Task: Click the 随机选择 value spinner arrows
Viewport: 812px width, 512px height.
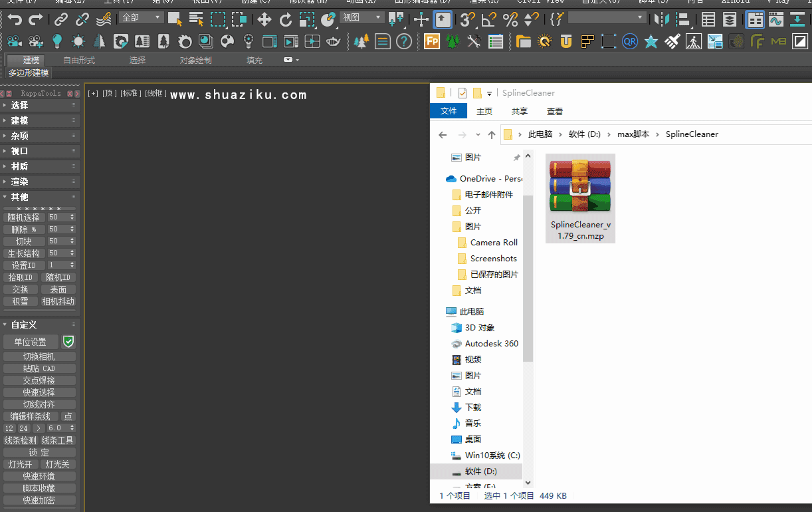Action: [x=72, y=217]
